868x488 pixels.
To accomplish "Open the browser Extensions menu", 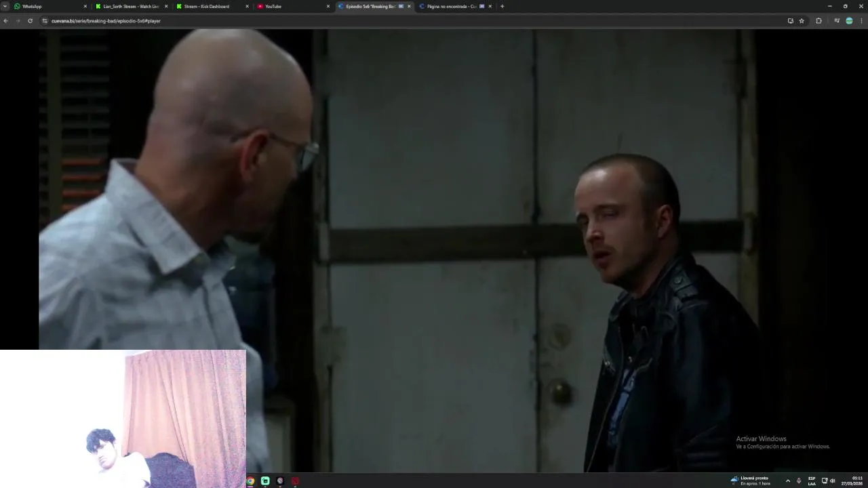I will click(x=818, y=21).
